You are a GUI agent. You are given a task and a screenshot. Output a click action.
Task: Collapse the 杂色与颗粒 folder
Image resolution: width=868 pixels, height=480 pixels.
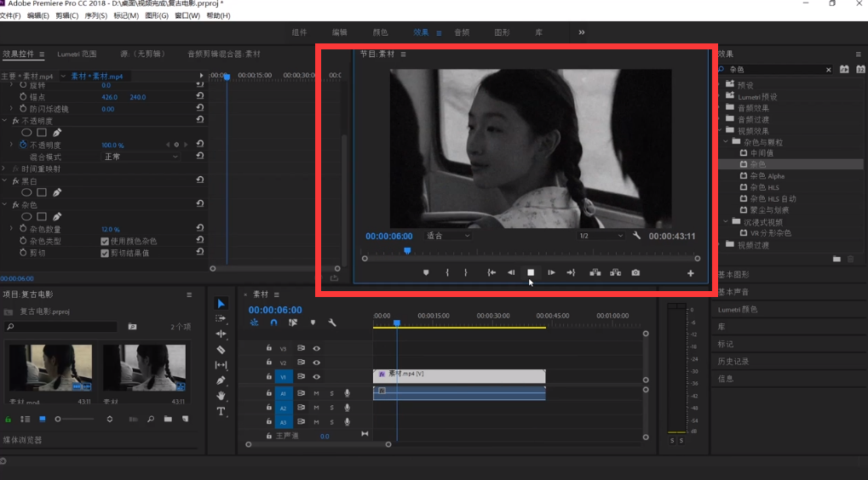[x=726, y=142]
